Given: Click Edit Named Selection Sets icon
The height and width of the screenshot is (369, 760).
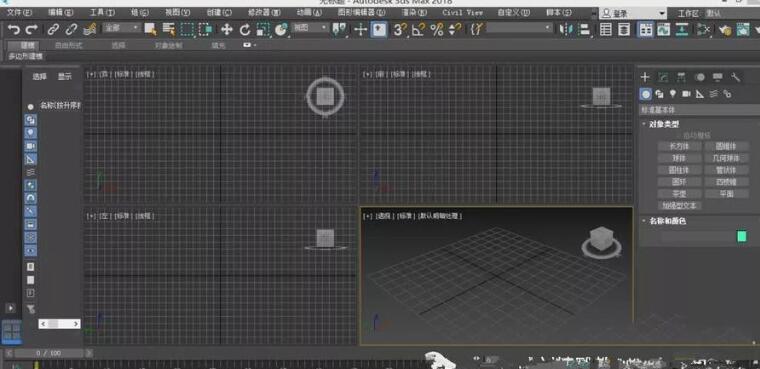Looking at the screenshot, I should point(477,30).
